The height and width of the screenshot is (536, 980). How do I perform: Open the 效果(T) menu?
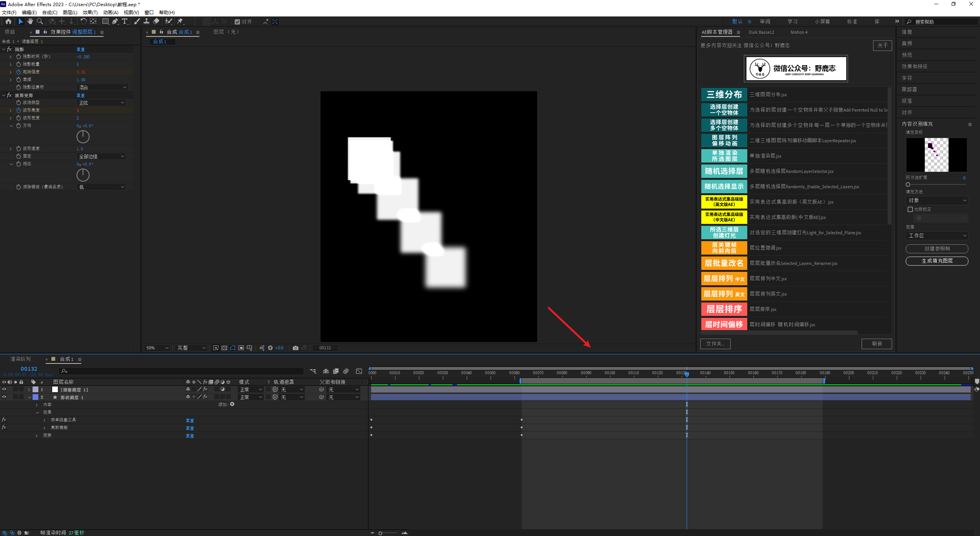tap(90, 12)
